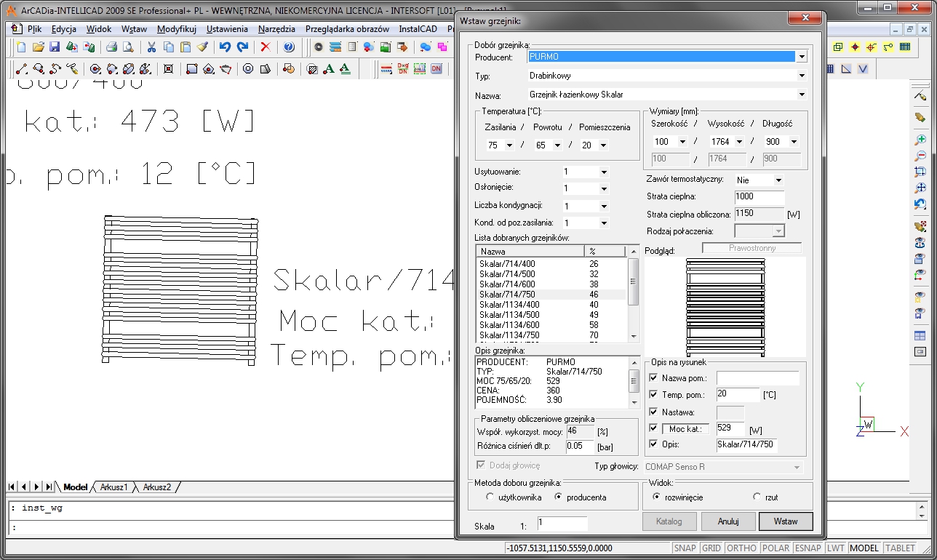Open the Wysokość 1764 dropdown

click(739, 142)
